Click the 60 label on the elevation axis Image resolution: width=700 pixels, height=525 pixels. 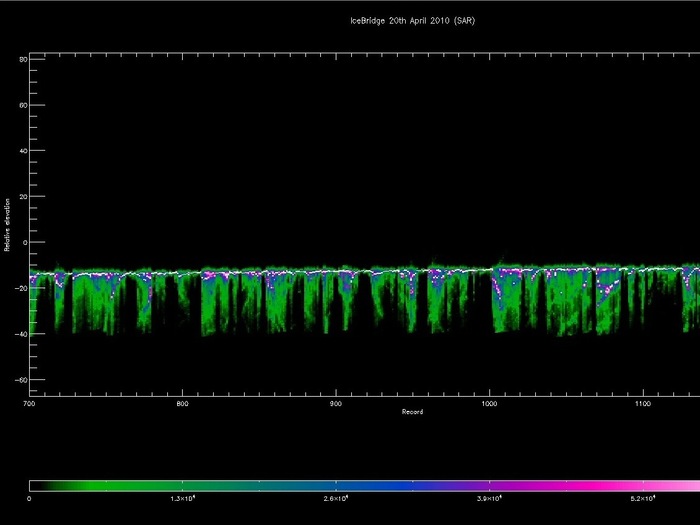(22, 105)
